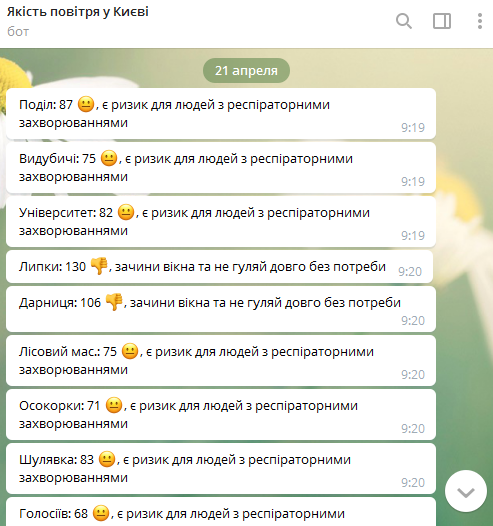Click the thumbs-down emoji in Дарниця message
This screenshot has height=526, width=493.
114,302
